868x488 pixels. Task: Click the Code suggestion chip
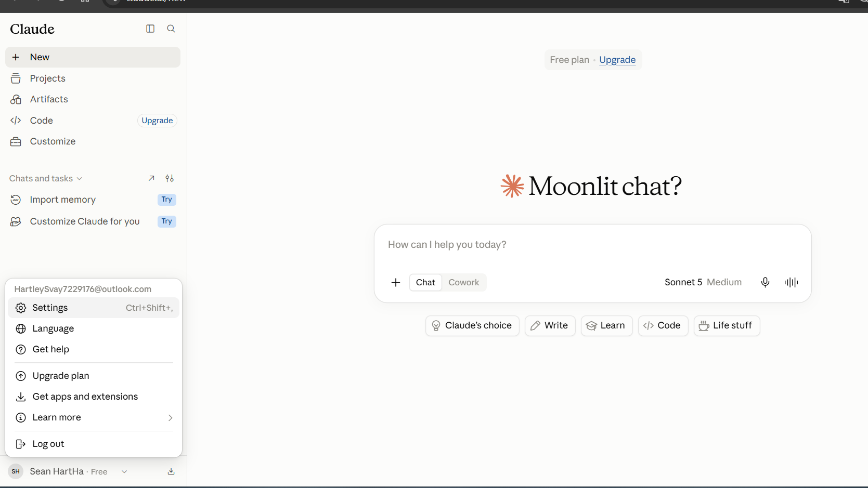[663, 326]
